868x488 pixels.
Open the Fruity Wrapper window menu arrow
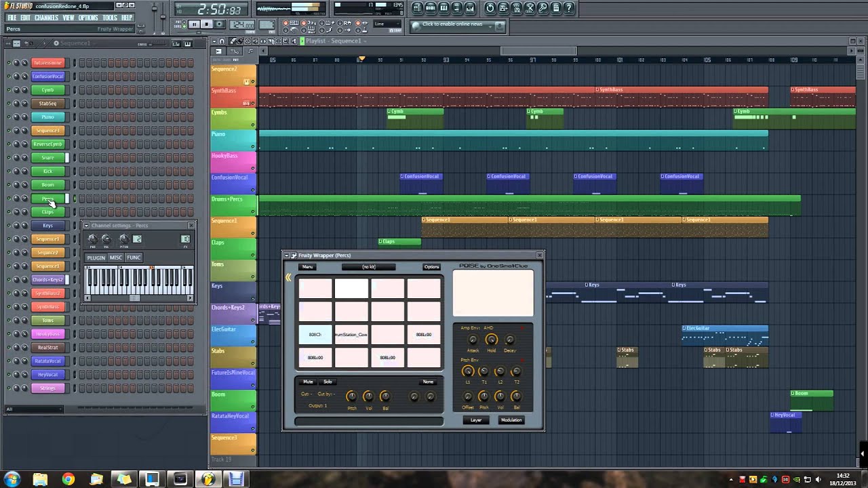point(287,256)
